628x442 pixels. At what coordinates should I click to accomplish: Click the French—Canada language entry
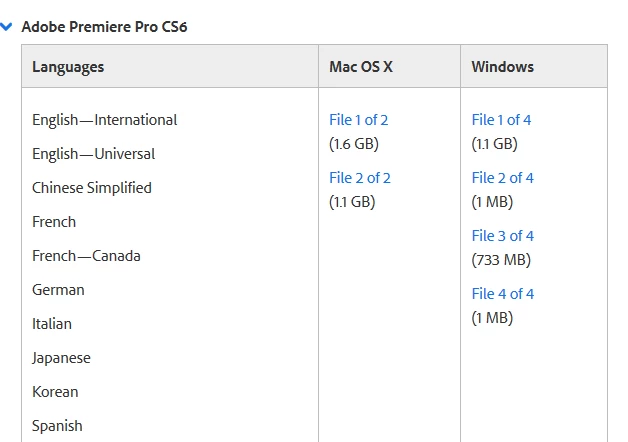coord(86,256)
